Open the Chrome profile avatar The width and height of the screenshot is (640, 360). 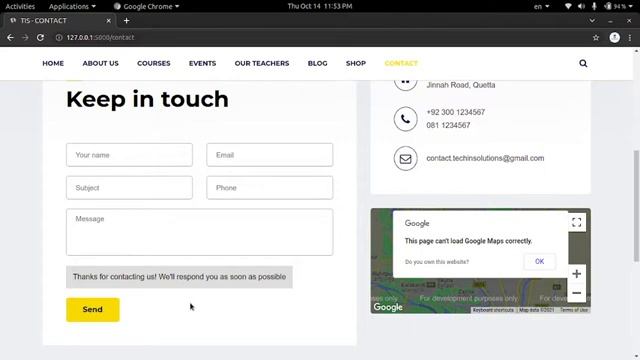(x=614, y=38)
